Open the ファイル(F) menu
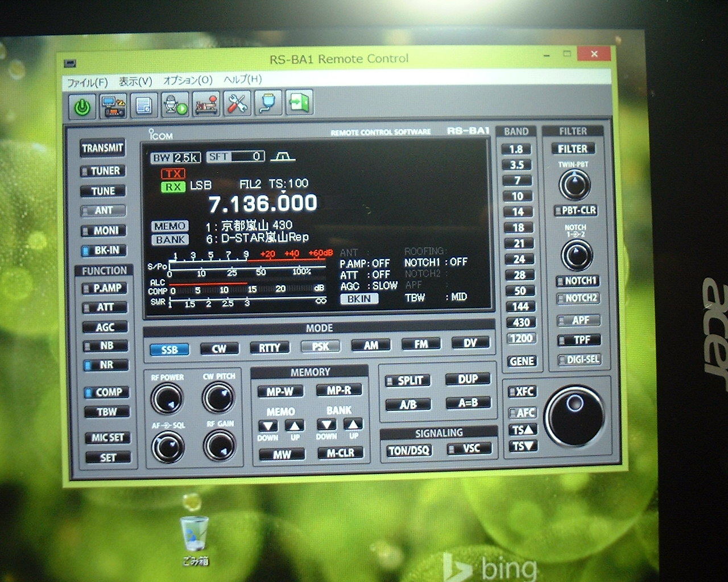This screenshot has height=582, width=728. pos(88,82)
